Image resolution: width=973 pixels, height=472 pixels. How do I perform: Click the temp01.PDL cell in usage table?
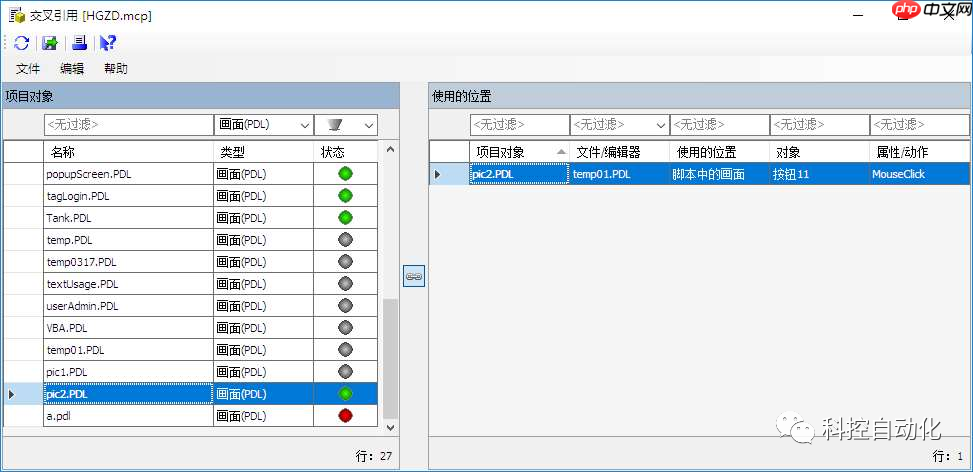(x=619, y=174)
